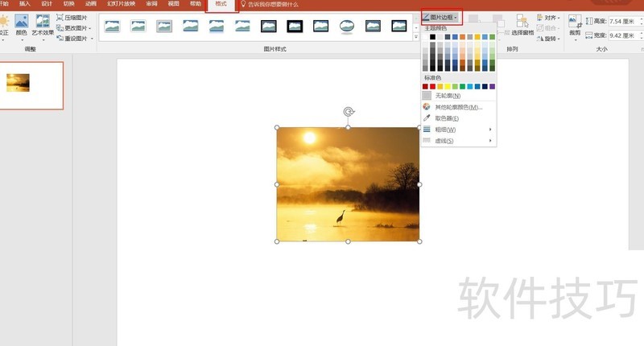Image resolution: width=644 pixels, height=346 pixels.
Task: Pick the black theme color swatch
Action: (x=432, y=37)
